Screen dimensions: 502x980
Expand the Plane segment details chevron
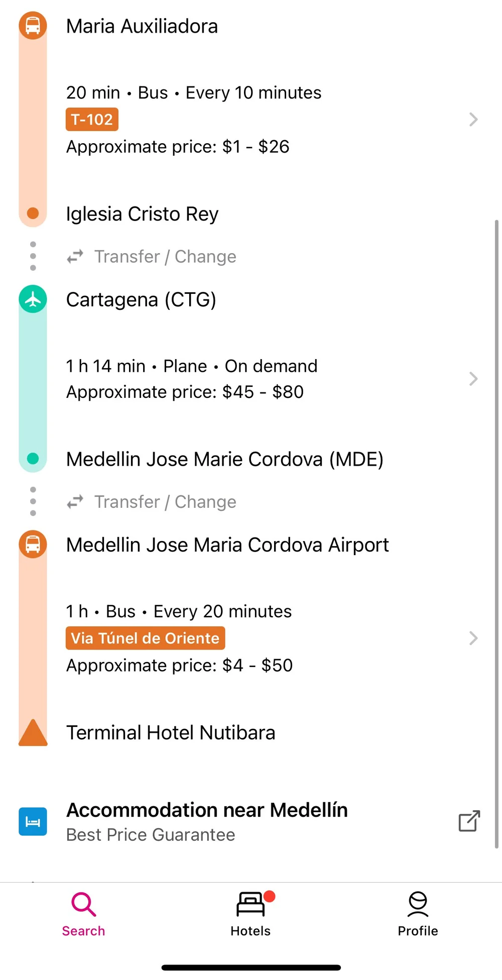point(473,379)
